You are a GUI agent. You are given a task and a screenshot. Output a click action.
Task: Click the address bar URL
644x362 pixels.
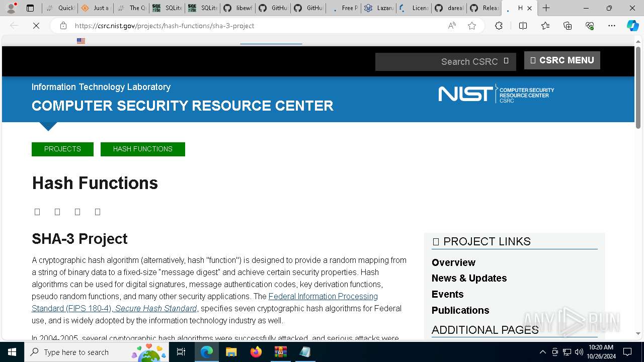click(x=165, y=26)
